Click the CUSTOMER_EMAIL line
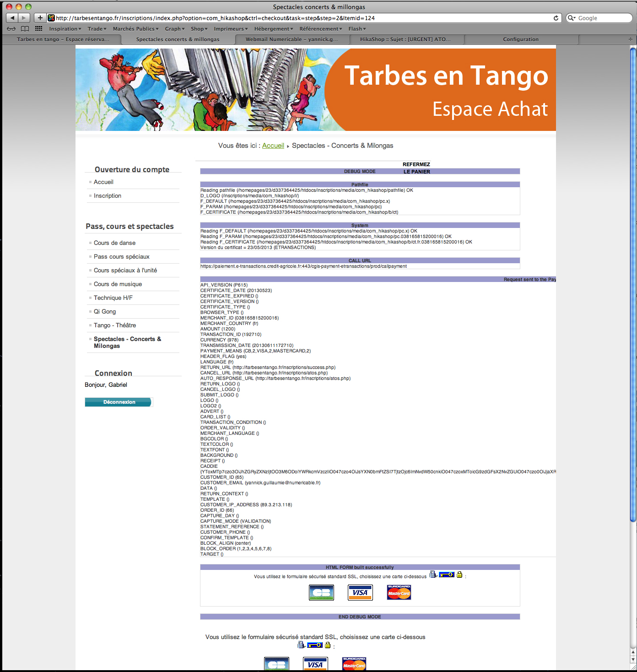 click(x=260, y=482)
